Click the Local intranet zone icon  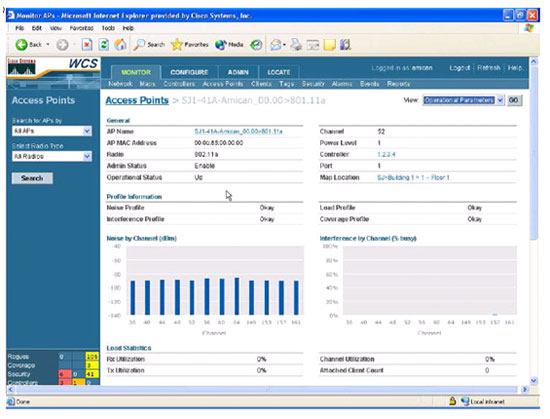(x=465, y=401)
